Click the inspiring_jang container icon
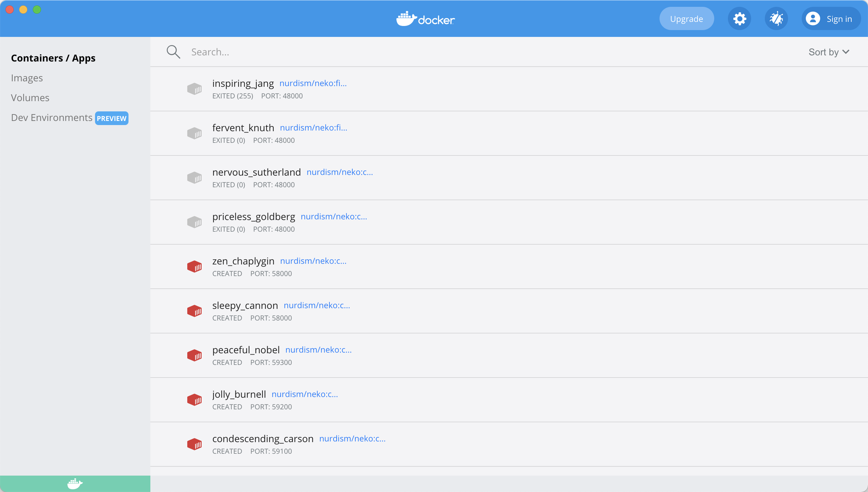This screenshot has width=868, height=492. [x=194, y=89]
